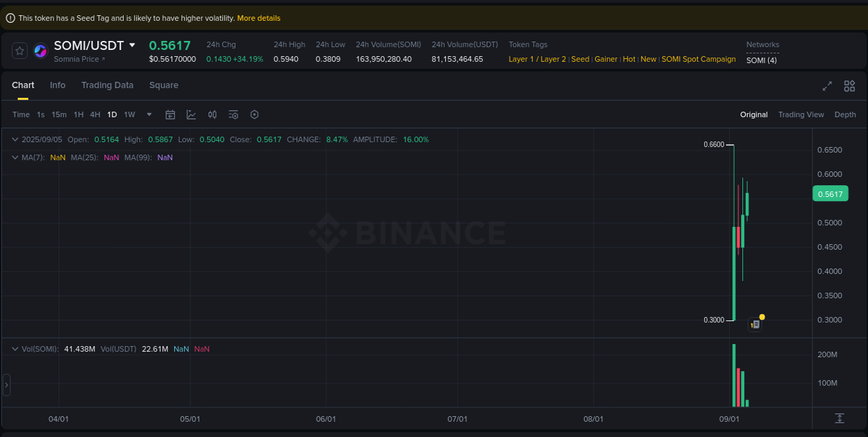
Task: Open the extra time interval dropdown arrow
Action: pos(148,114)
